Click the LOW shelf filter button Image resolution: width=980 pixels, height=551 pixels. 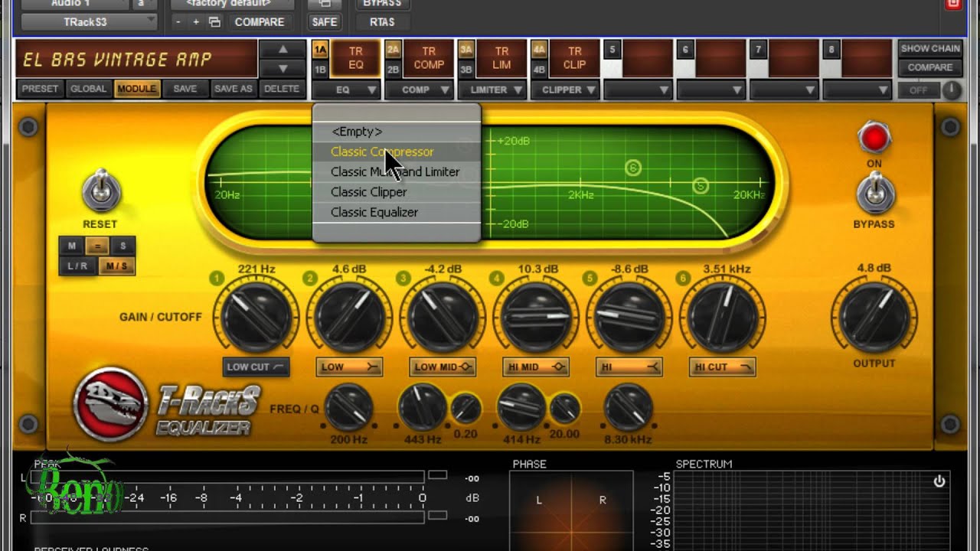coord(349,367)
